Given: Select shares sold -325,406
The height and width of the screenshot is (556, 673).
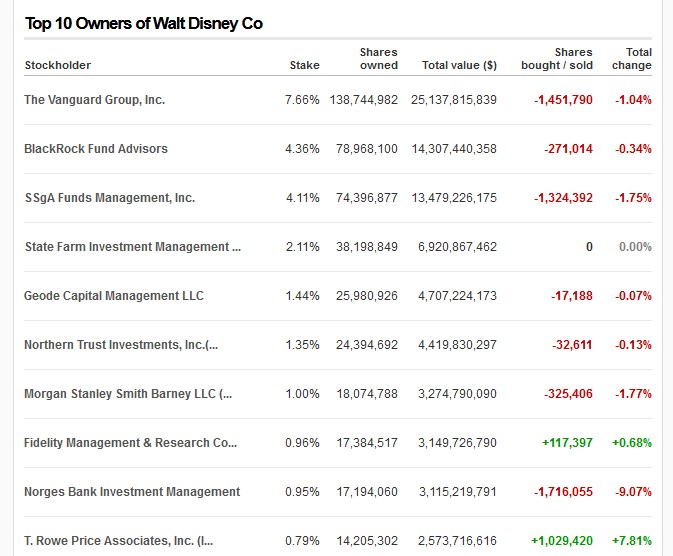Looking at the screenshot, I should point(568,393).
